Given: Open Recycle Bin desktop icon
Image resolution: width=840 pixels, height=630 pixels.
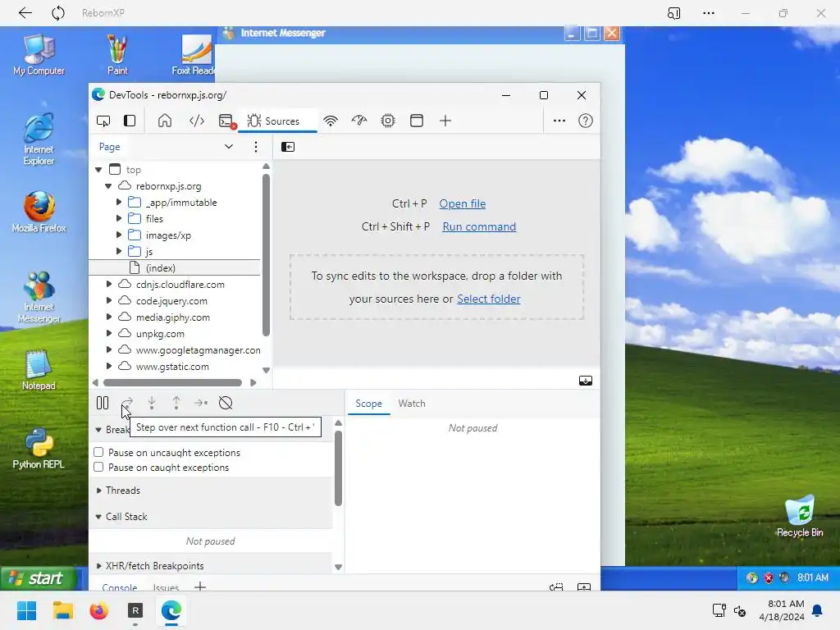Looking at the screenshot, I should tap(800, 517).
